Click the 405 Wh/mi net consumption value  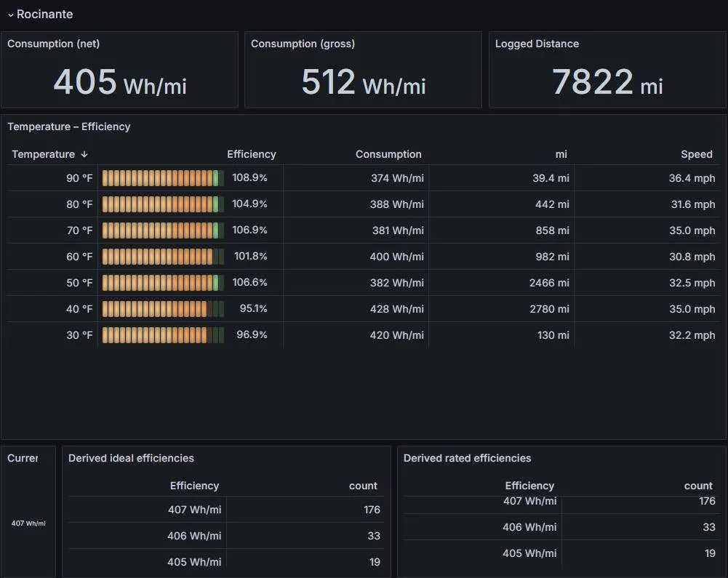120,81
